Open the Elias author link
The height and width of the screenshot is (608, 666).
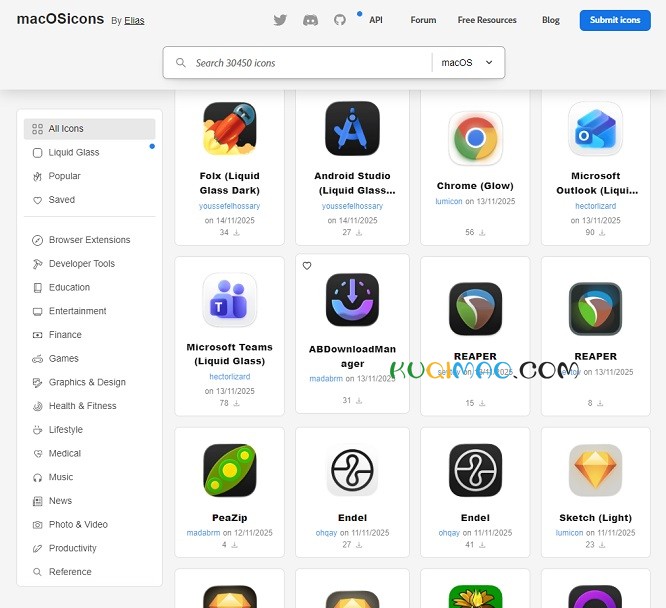(134, 21)
